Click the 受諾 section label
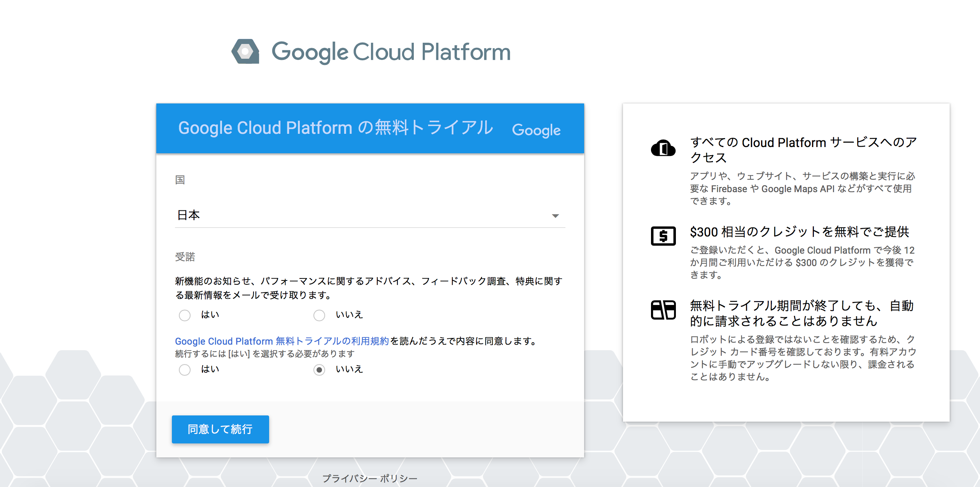The height and width of the screenshot is (487, 980). tap(185, 257)
